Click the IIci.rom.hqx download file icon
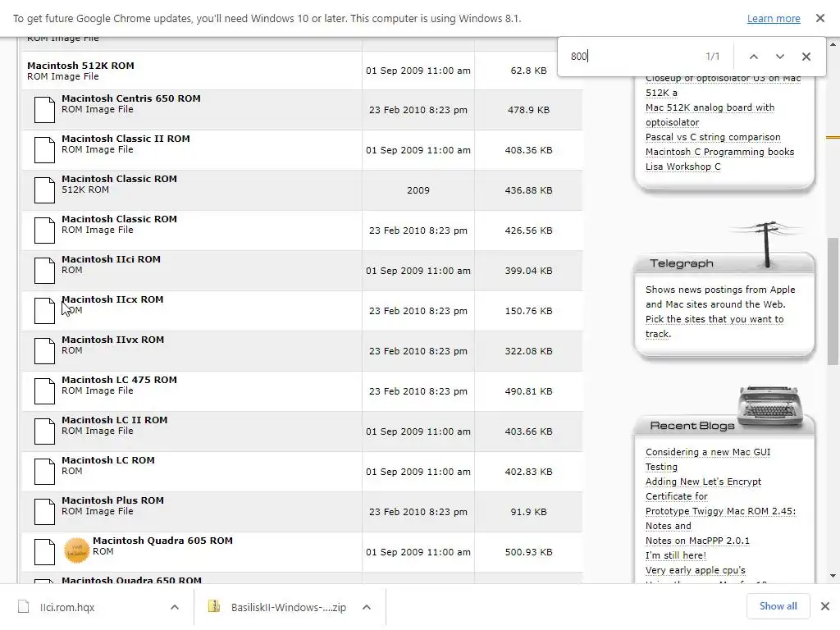840x630 pixels. click(x=23, y=606)
